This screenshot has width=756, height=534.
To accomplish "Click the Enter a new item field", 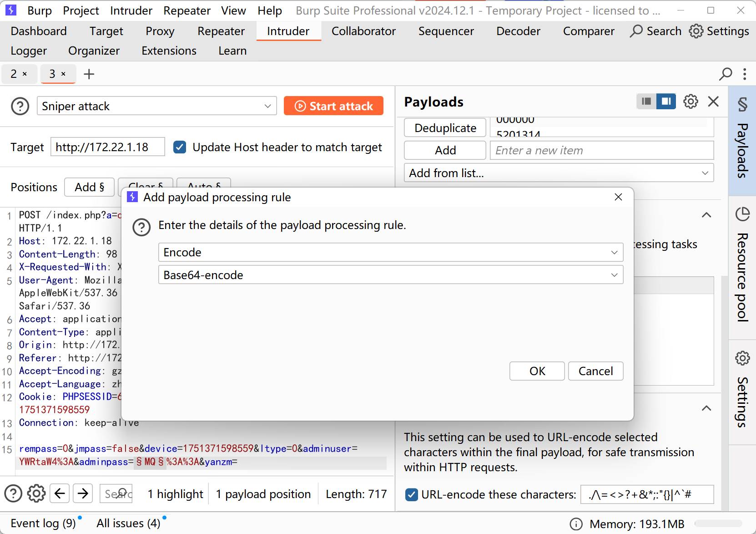I will click(x=601, y=150).
